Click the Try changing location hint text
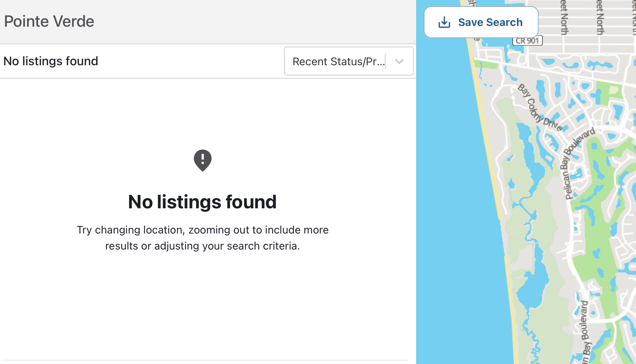Image resolution: width=636 pixels, height=364 pixels. 203,238
